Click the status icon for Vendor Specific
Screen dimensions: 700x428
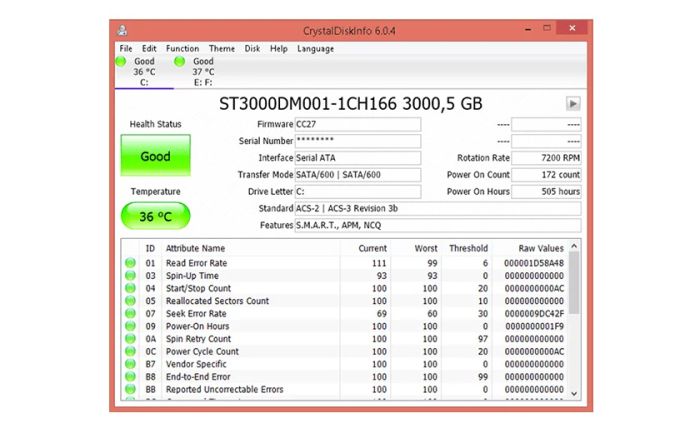[x=130, y=364]
